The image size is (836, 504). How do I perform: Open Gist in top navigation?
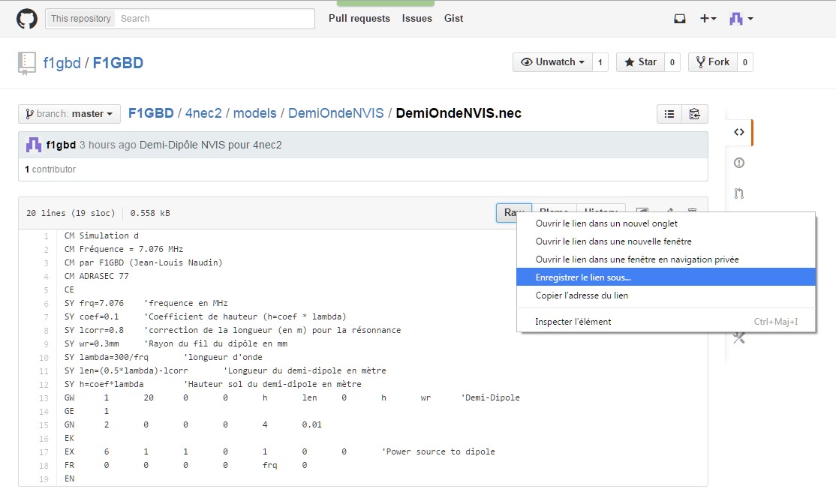[x=454, y=18]
